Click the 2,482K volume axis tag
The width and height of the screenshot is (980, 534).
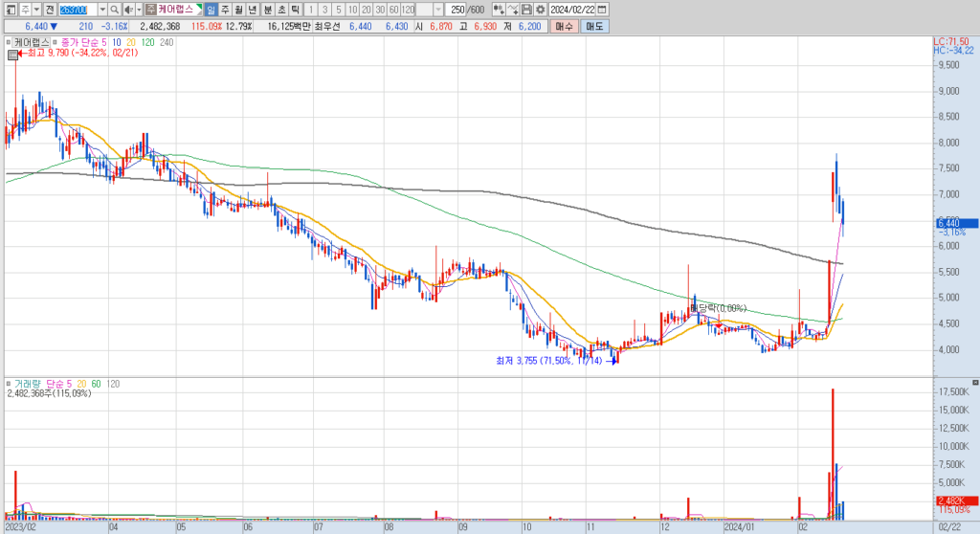coord(957,501)
